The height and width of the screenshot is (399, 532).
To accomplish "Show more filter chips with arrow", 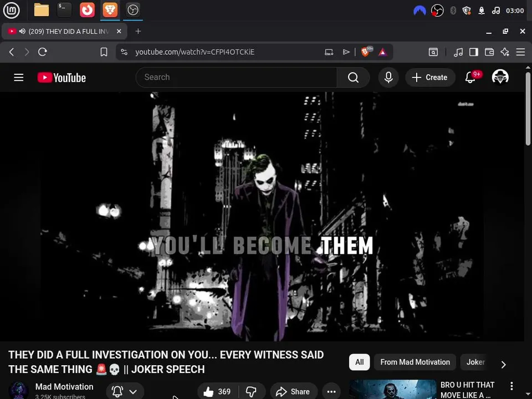I will [x=504, y=365].
